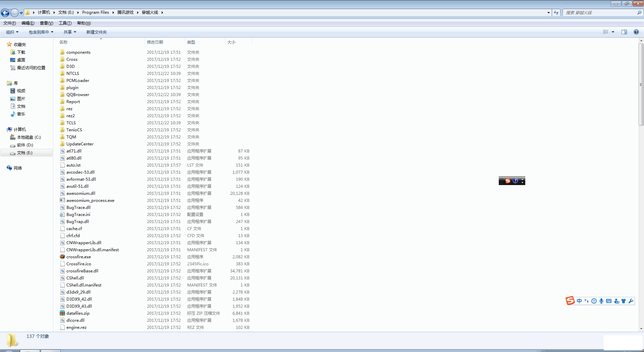The image size is (644, 352).
Task: Select the file crossfireBase.dll
Action: pos(83,271)
